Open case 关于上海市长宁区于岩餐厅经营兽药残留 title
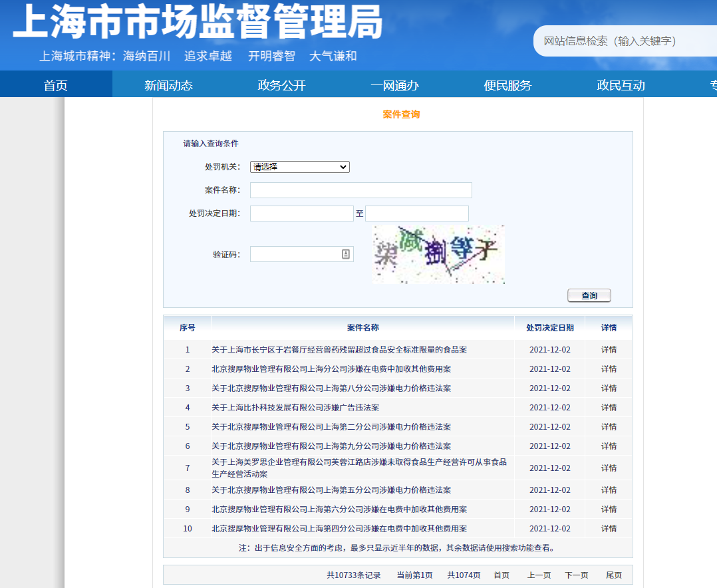 pos(339,350)
